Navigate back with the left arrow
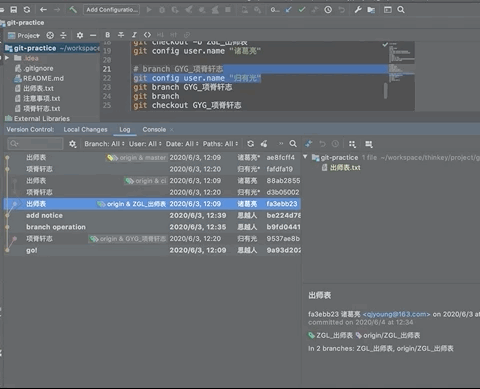Screen dimensions: 480x389 click(43, 10)
